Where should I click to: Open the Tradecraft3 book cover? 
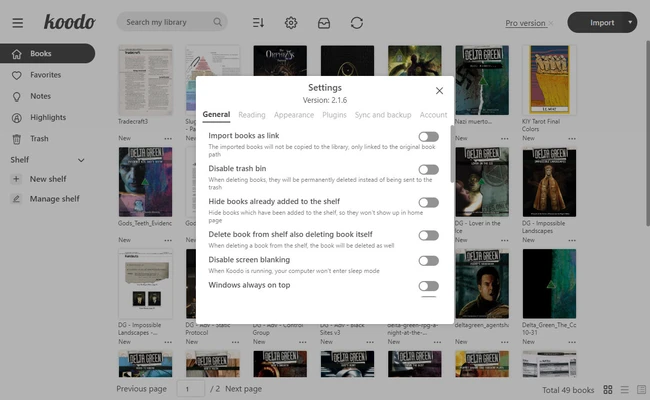[146, 80]
